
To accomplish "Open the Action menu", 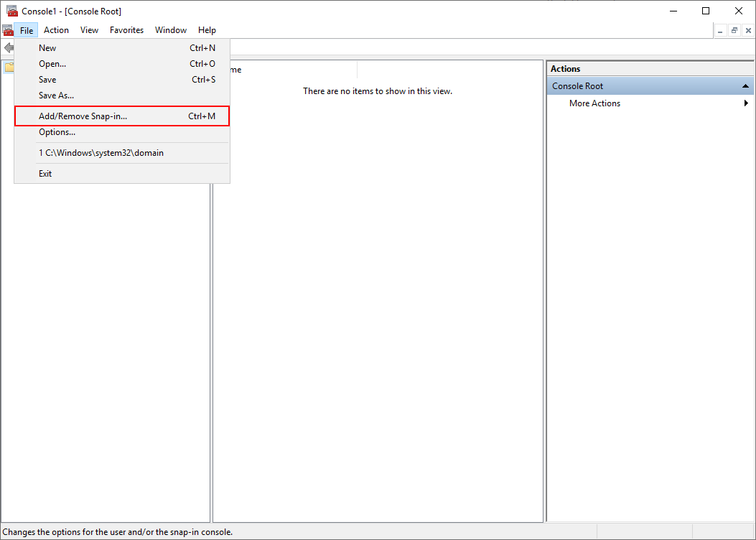I will pos(56,30).
